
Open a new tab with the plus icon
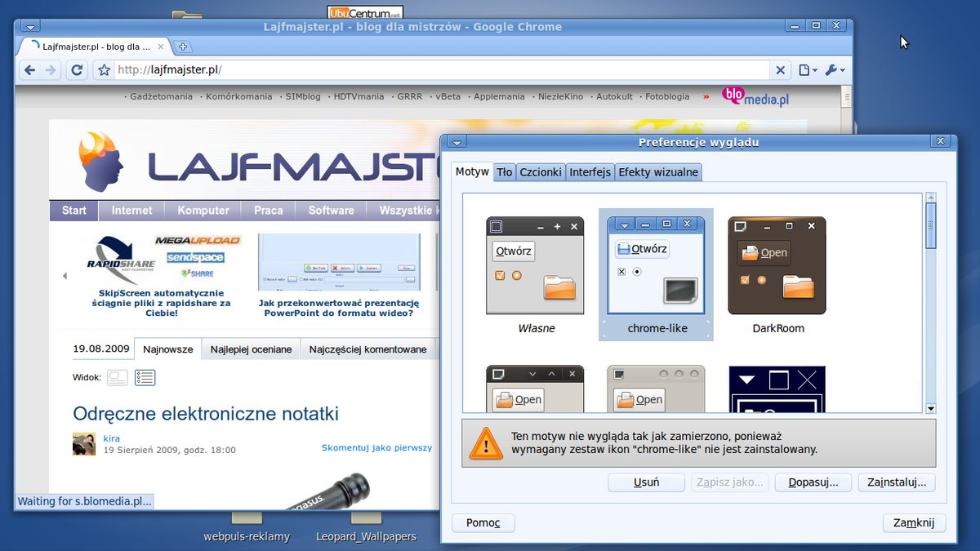(x=183, y=47)
